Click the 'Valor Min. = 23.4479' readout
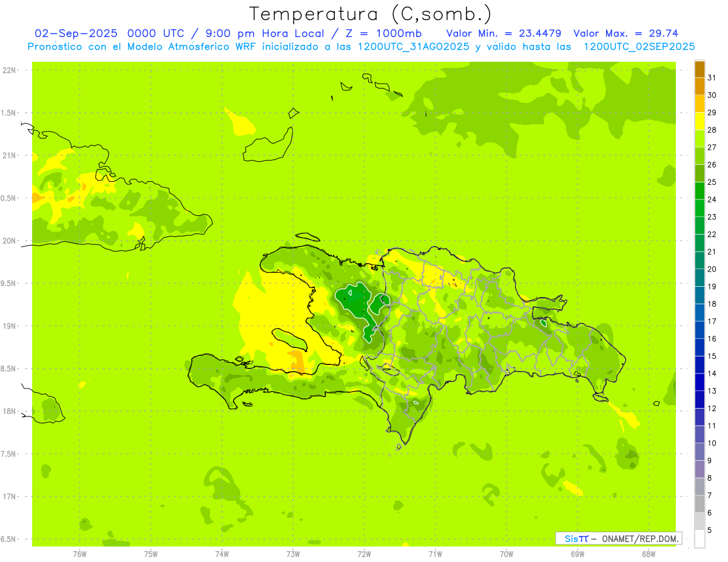Image resolution: width=728 pixels, height=562 pixels. [504, 33]
